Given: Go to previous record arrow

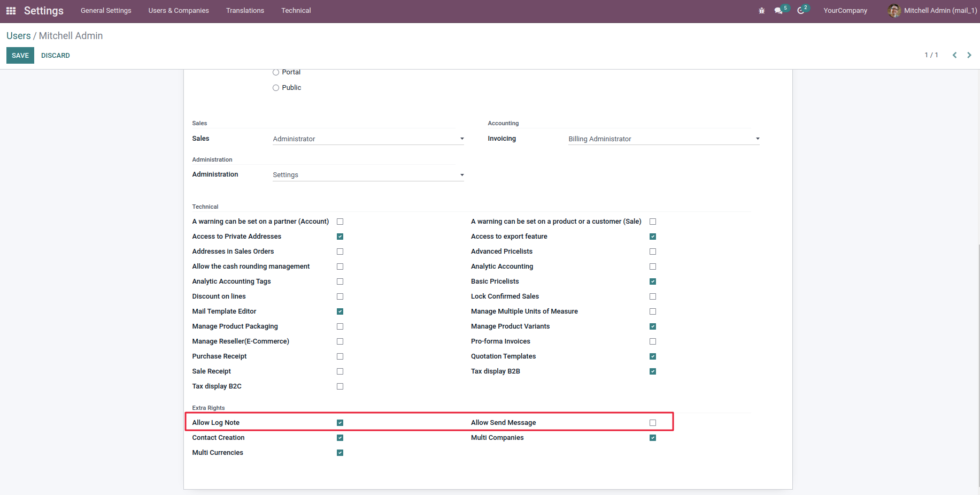Looking at the screenshot, I should [x=954, y=55].
